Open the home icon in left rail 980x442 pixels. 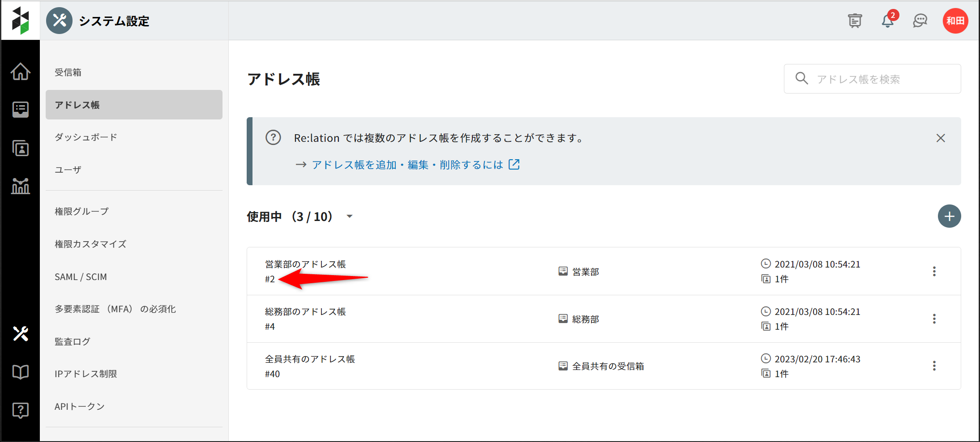(21, 72)
